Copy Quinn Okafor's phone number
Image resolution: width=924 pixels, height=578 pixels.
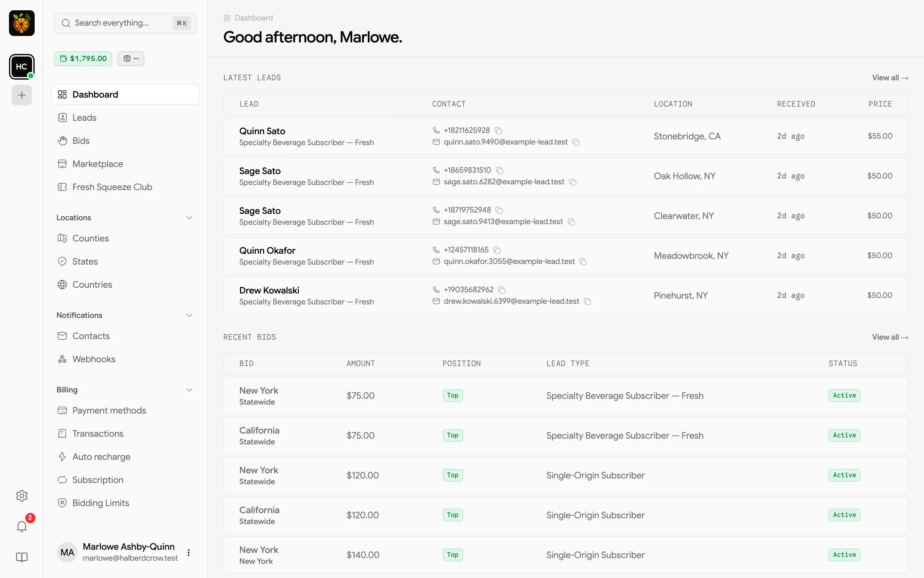(x=497, y=250)
